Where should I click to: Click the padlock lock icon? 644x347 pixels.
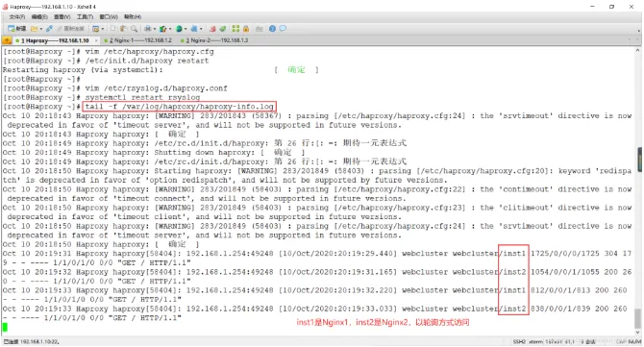click(x=246, y=29)
